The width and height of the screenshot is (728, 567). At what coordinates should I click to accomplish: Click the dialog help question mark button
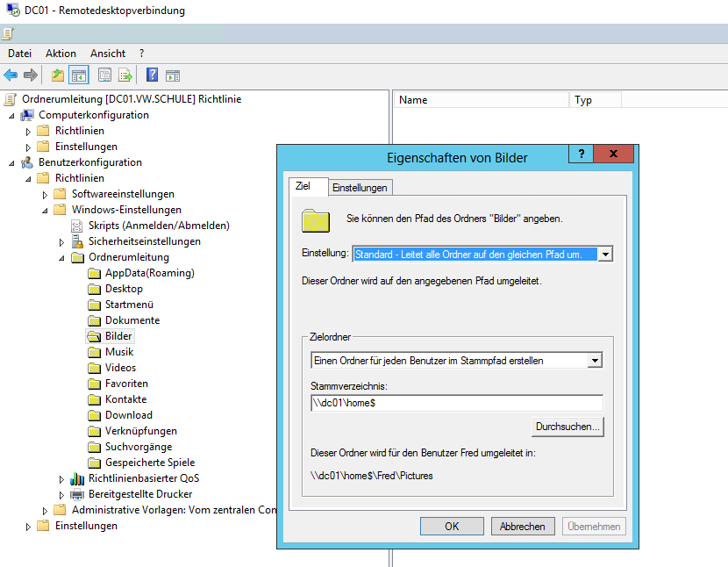tap(580, 154)
